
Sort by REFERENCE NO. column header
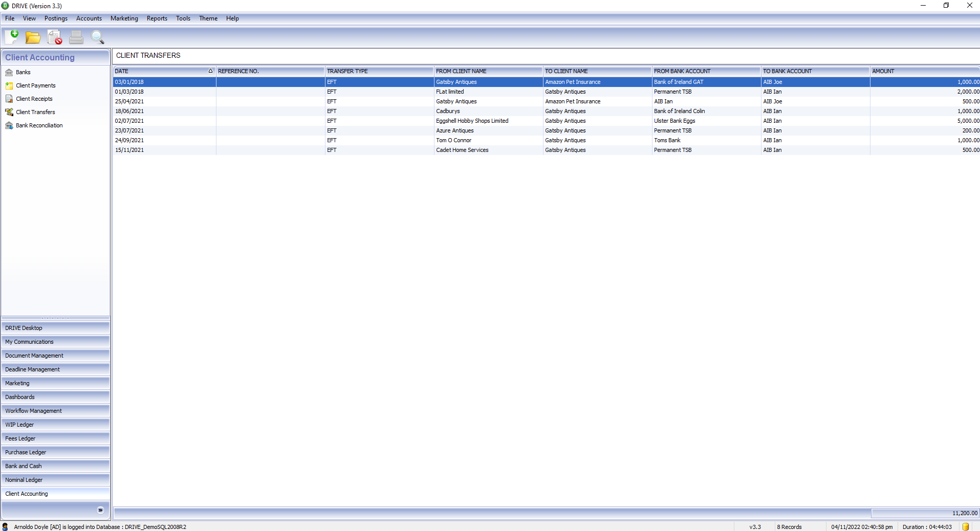270,71
